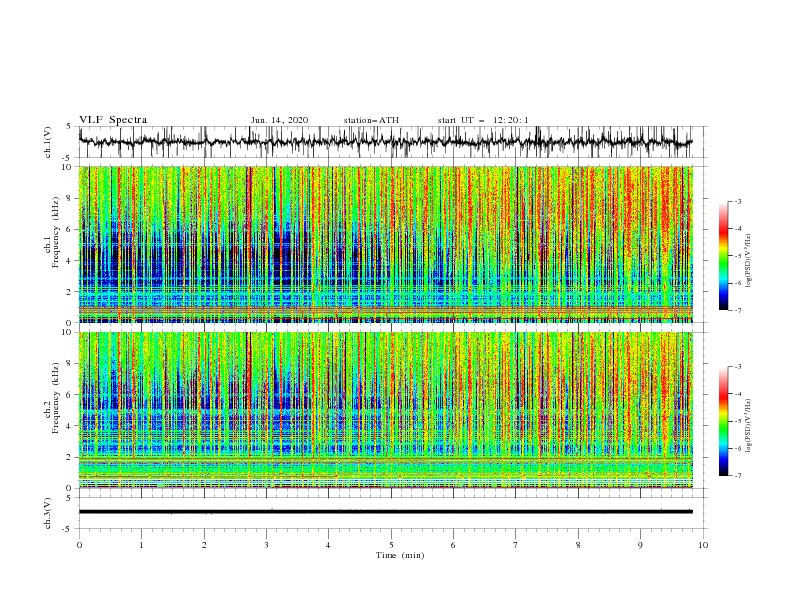Click the "-7" label on ch.2 color bar
Viewport: 792px width, 612px height.
click(x=737, y=475)
